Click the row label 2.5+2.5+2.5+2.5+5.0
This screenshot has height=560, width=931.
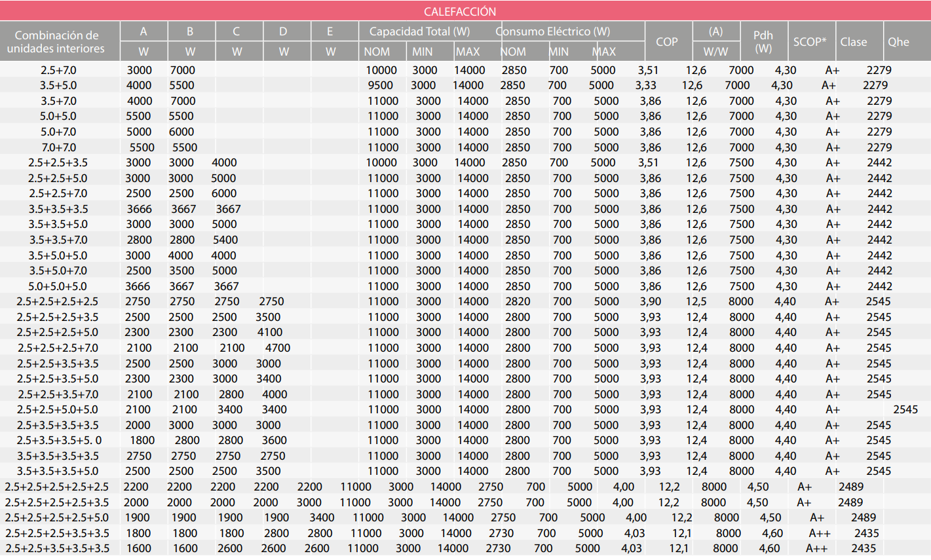[x=57, y=517]
